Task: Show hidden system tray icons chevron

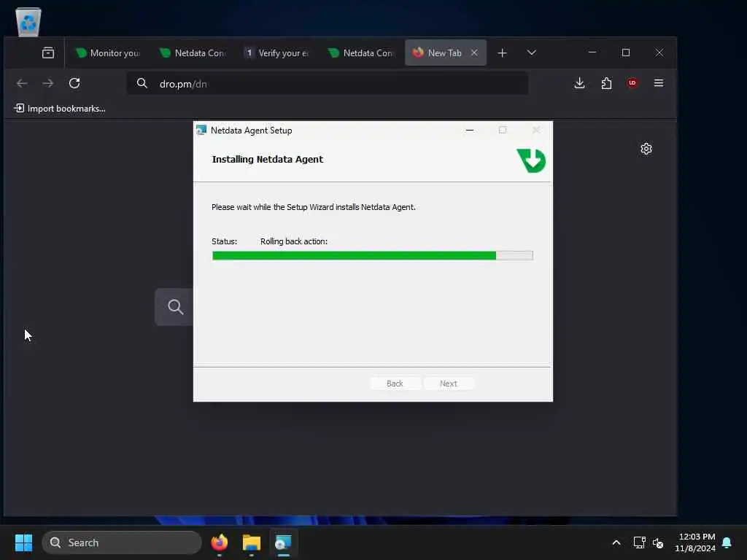Action: pyautogui.click(x=616, y=542)
